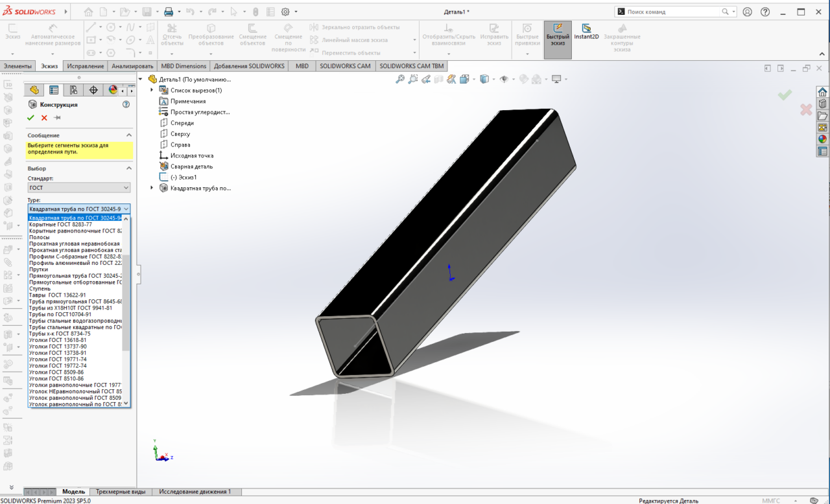Open Исследование движения 1 bottom tab
Viewport: 830px width, 504px height.
coord(195,492)
